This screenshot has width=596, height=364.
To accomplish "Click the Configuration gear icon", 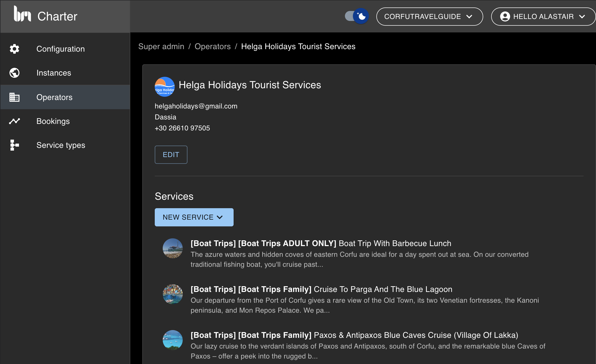I will (x=14, y=49).
